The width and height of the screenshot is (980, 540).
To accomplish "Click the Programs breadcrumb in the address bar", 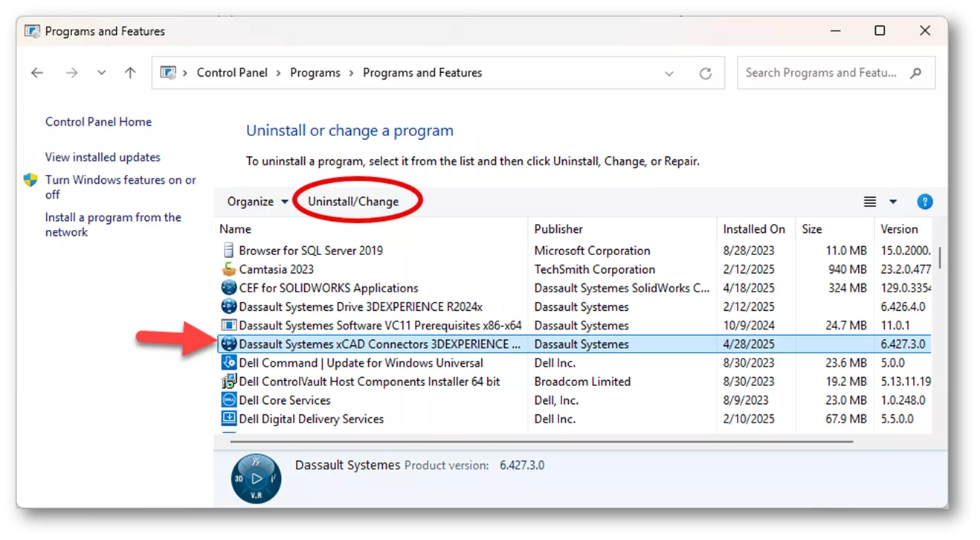I will (x=315, y=73).
